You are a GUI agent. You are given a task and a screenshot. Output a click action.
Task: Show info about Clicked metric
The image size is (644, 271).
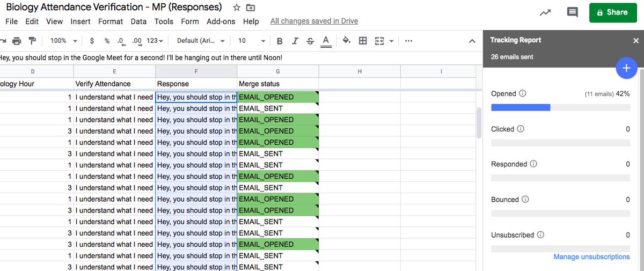520,129
